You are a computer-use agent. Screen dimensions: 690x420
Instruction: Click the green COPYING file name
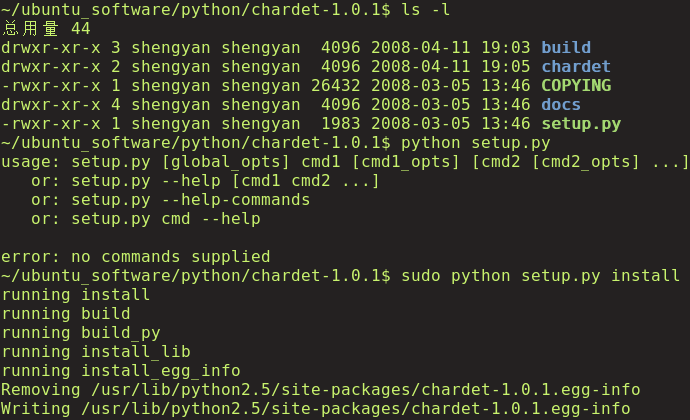[575, 85]
